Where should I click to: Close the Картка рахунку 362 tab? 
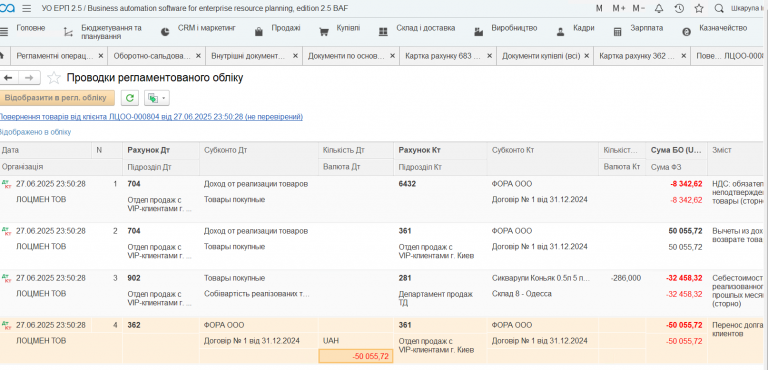pyautogui.click(x=684, y=56)
